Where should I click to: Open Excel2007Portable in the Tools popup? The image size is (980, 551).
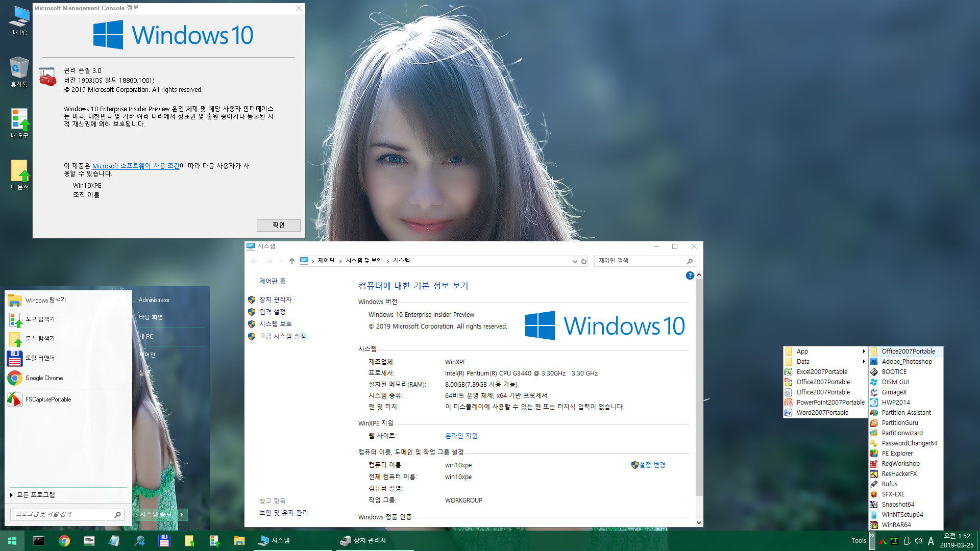click(x=825, y=372)
